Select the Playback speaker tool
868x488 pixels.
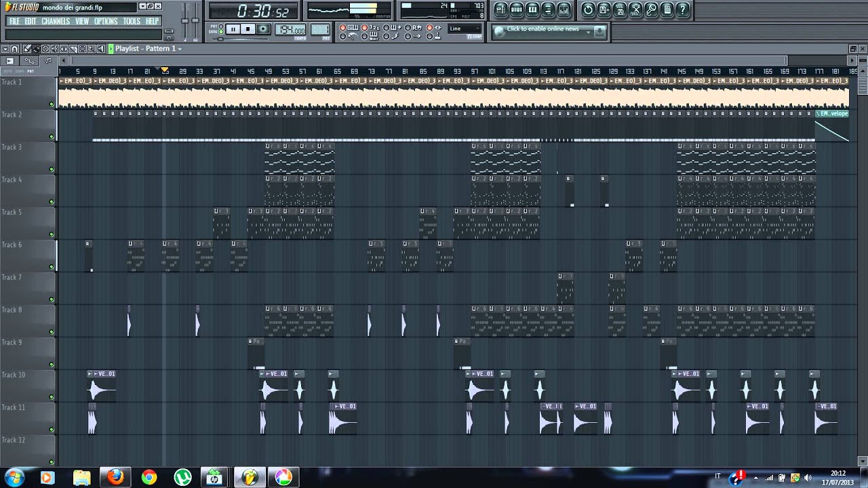[100, 49]
